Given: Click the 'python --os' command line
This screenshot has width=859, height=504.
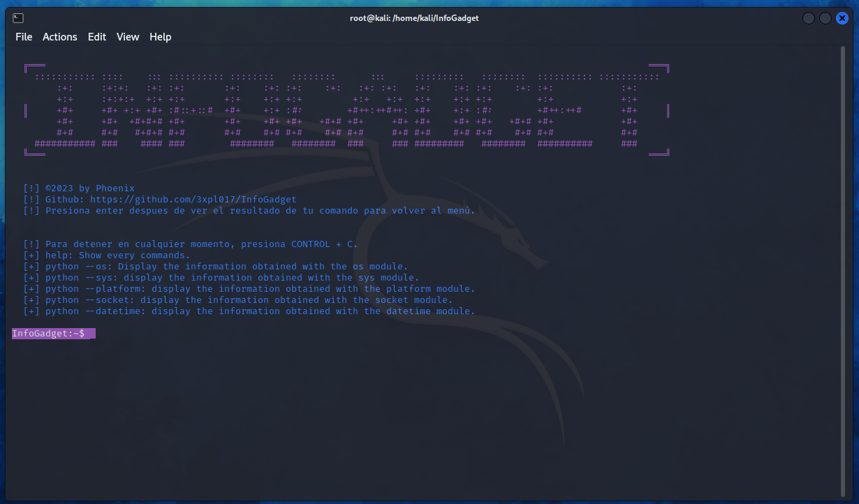Looking at the screenshot, I should 216,267.
